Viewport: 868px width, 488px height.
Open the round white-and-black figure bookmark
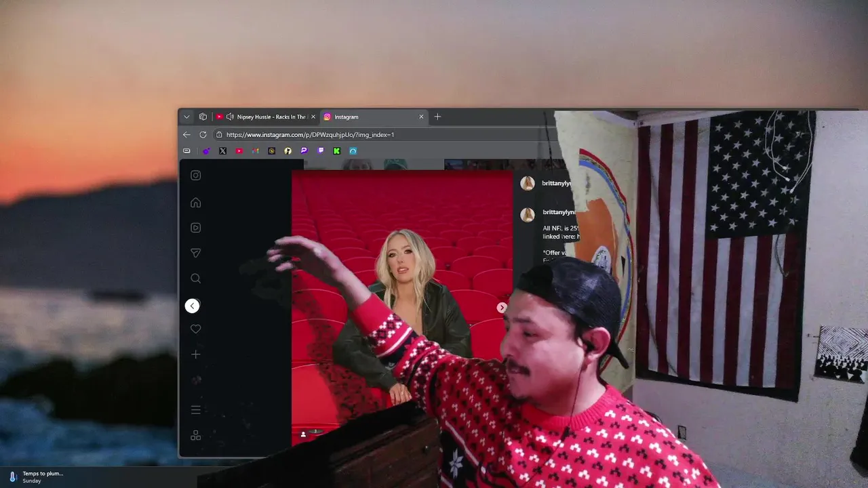[288, 150]
